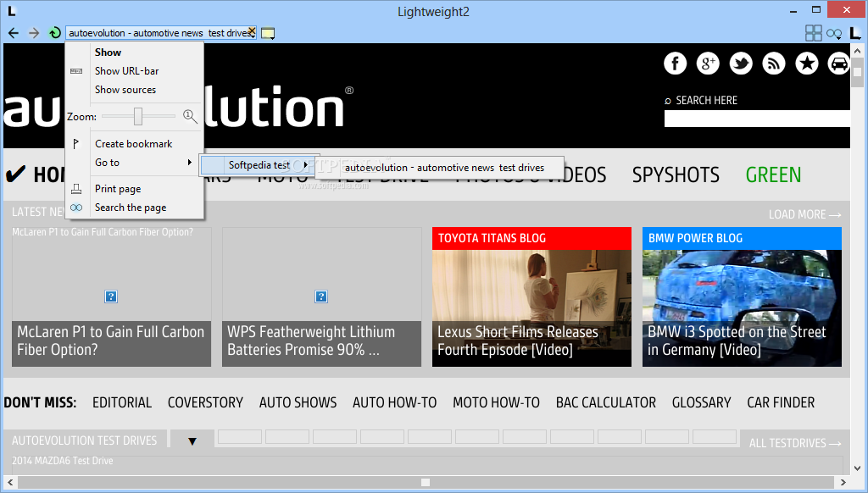Adjust the Zoom slider handle
Image resolution: width=868 pixels, height=493 pixels.
pyautogui.click(x=138, y=116)
